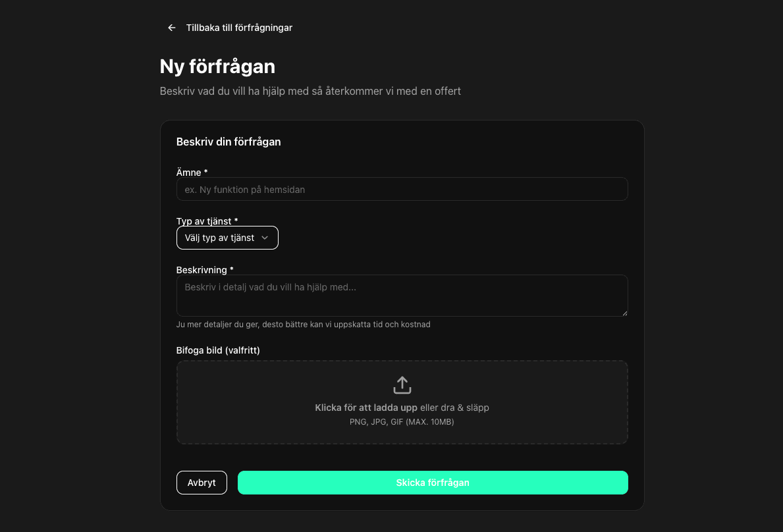Click the 'Ämne *' field label
Screen dimensions: 783x532
(192, 172)
